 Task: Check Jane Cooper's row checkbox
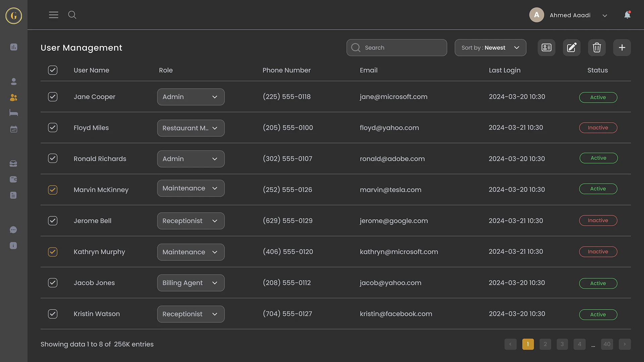[x=53, y=97]
